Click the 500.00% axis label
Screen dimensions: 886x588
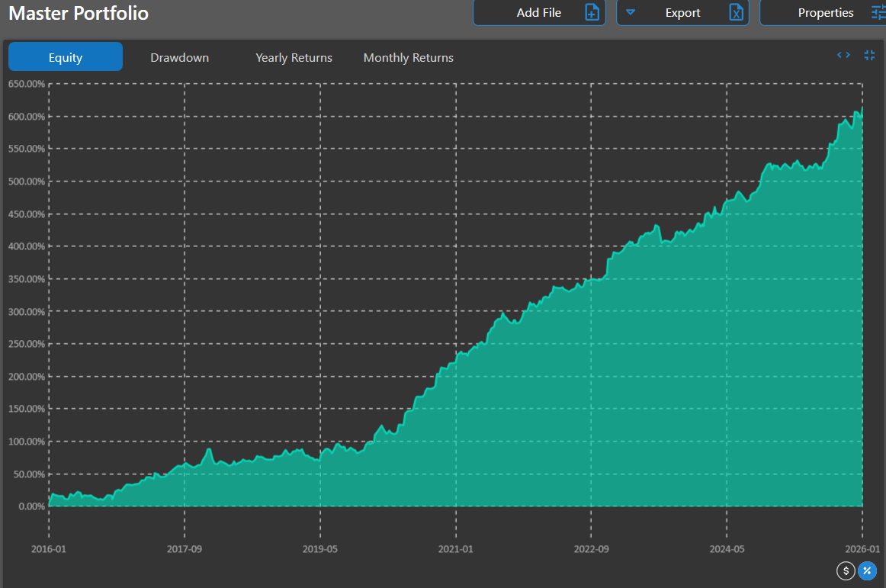pyautogui.click(x=27, y=182)
